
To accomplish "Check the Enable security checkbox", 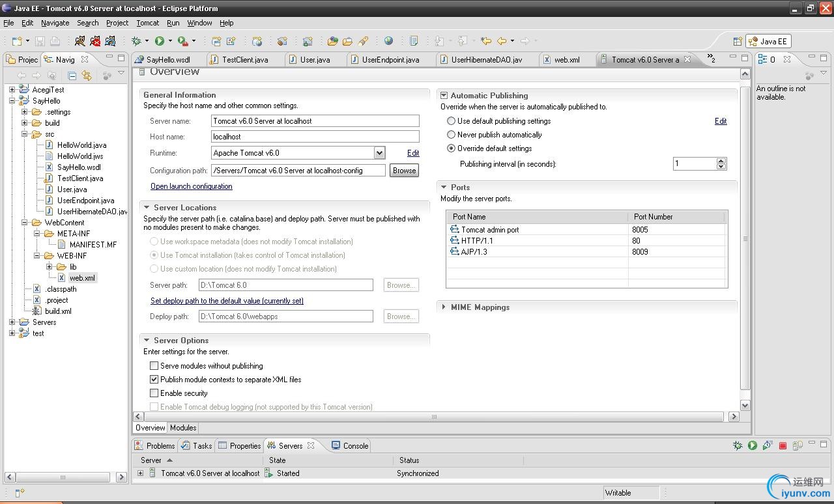I will (x=154, y=393).
